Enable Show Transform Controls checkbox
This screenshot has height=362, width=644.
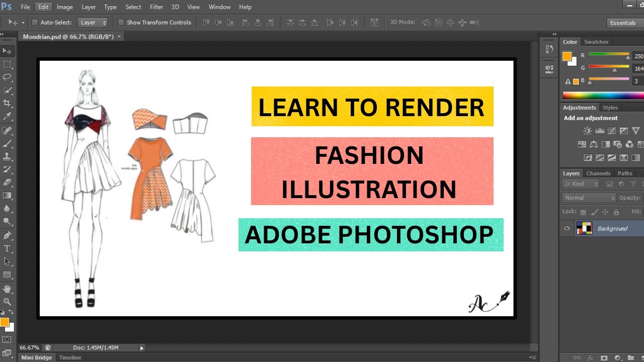click(121, 23)
